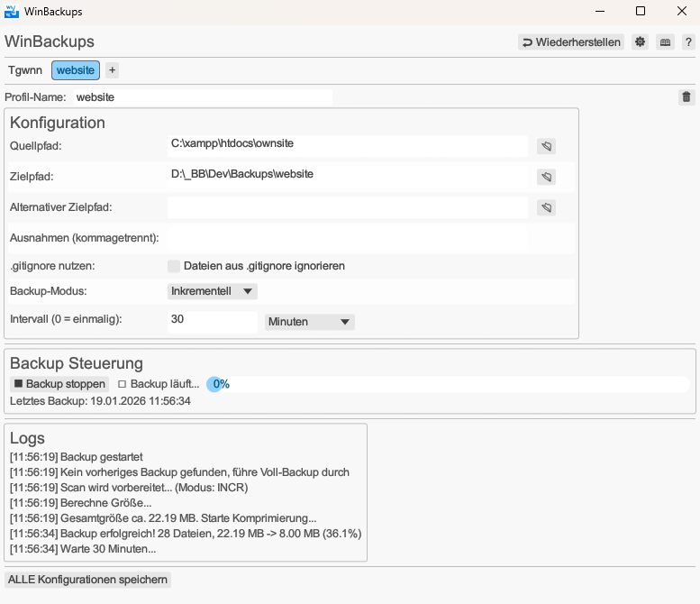The image size is (700, 604).
Task: Select log line 'Warte 30 Minuten...'
Action: coord(83,549)
